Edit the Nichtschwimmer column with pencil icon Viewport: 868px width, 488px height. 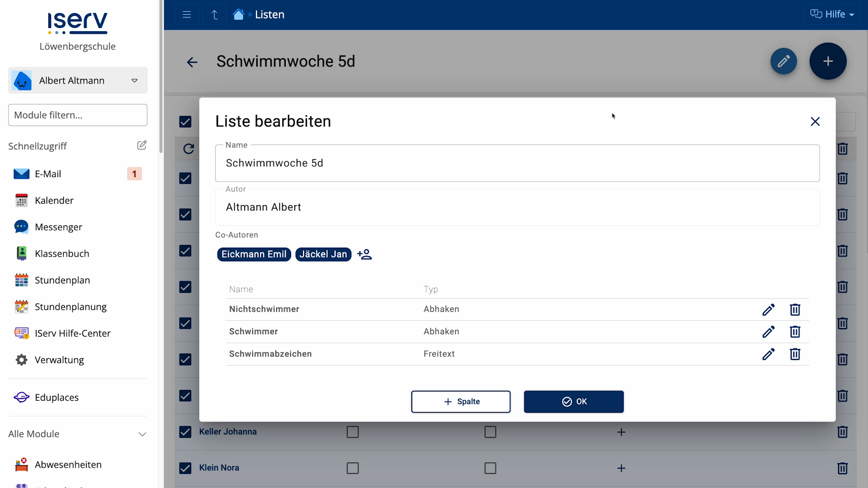[x=768, y=310]
